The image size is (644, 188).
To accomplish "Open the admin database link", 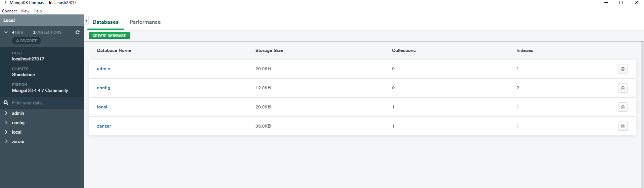I will click(x=103, y=68).
